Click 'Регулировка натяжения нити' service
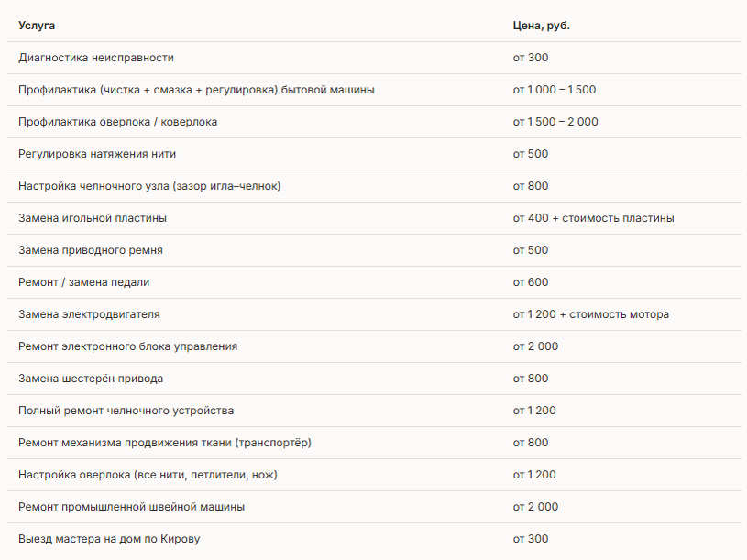Screen dimensions: 747x560 (97, 154)
